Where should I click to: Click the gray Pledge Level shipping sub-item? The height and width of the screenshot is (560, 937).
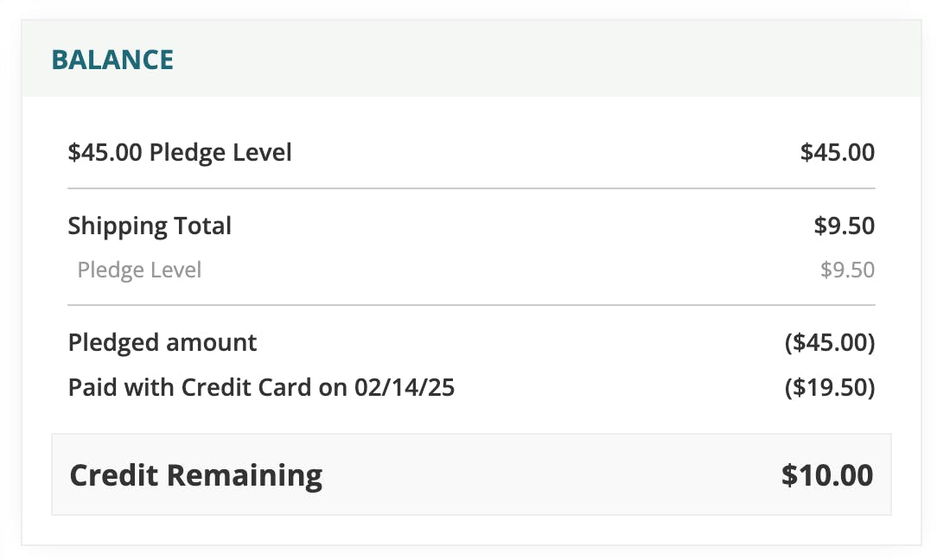139,270
